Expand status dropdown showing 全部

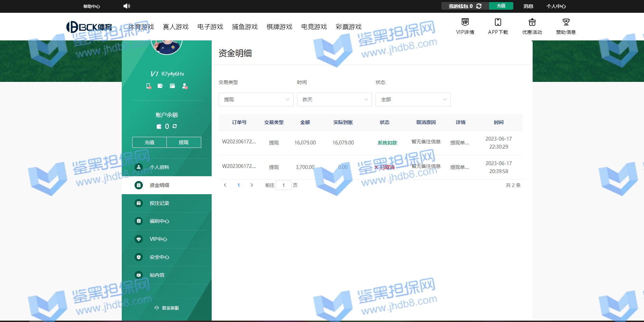point(413,100)
